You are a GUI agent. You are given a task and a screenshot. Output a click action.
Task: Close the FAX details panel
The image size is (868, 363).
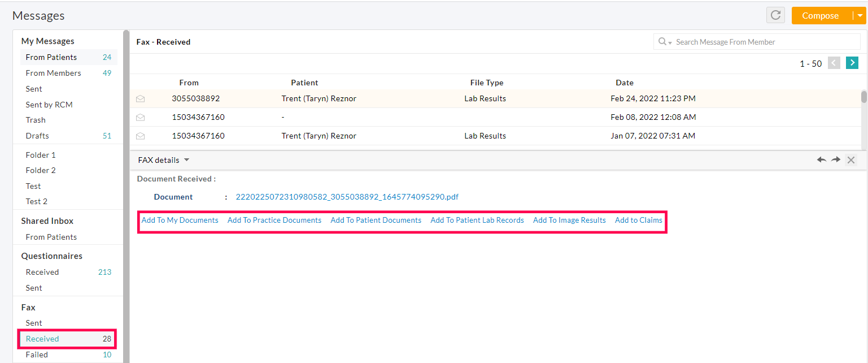[851, 160]
